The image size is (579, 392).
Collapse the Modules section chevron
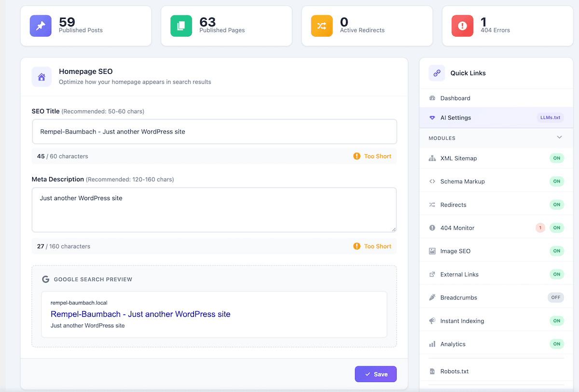[559, 137]
